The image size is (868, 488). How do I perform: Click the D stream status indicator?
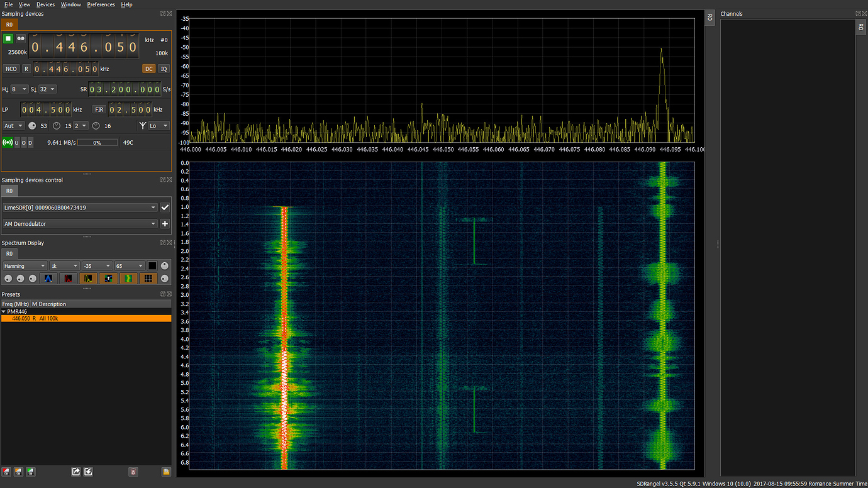point(30,143)
